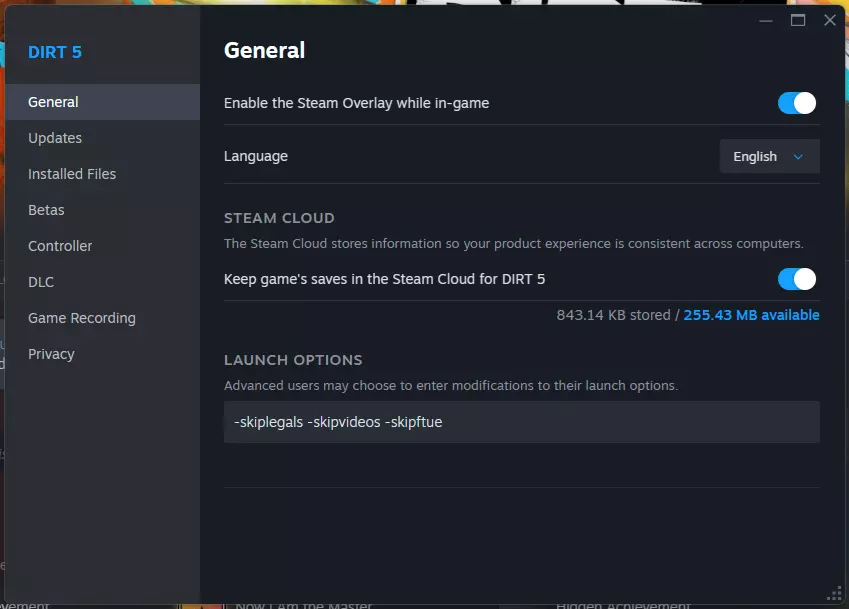Viewport: 849px width, 609px height.
Task: Turn off Steam Cloud saves for DIRT 5
Action: click(x=797, y=279)
